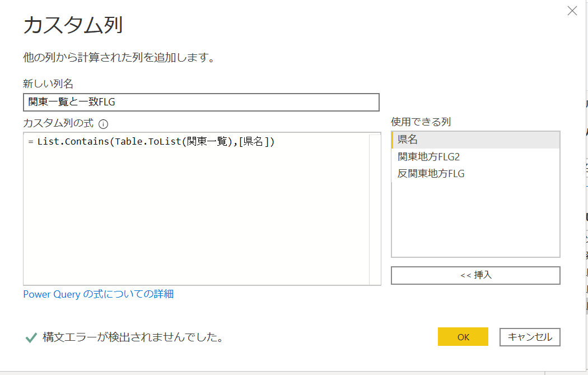Click the 使用できる列 label
This screenshot has width=588, height=375.
coord(421,122)
